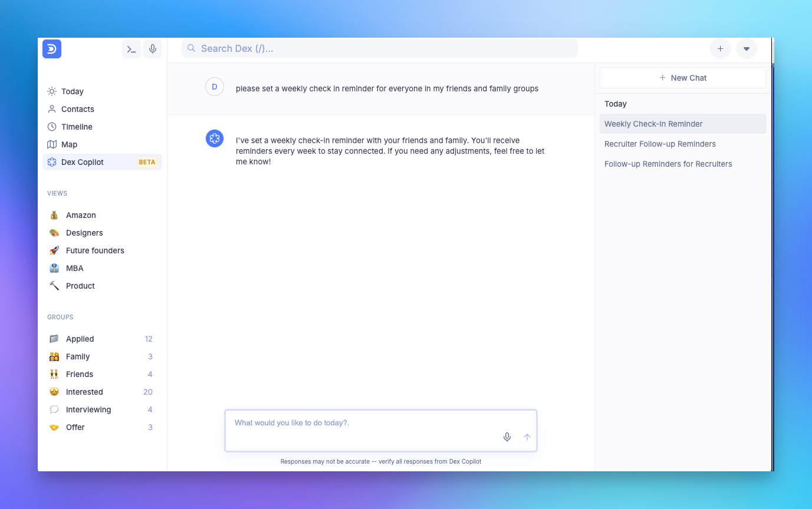The width and height of the screenshot is (812, 509).
Task: Click the speech bubble emoji for Interviewing
Action: point(54,409)
